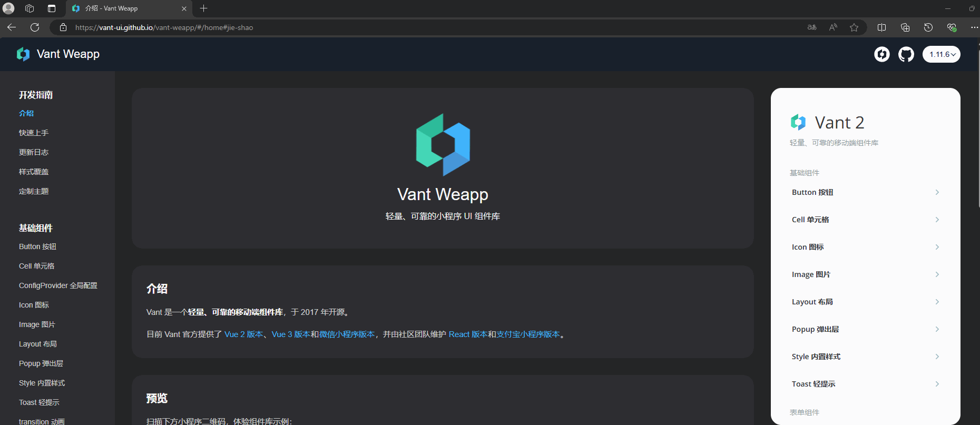Expand the Popup 弹出层 row chevron in the preview

tap(937, 329)
